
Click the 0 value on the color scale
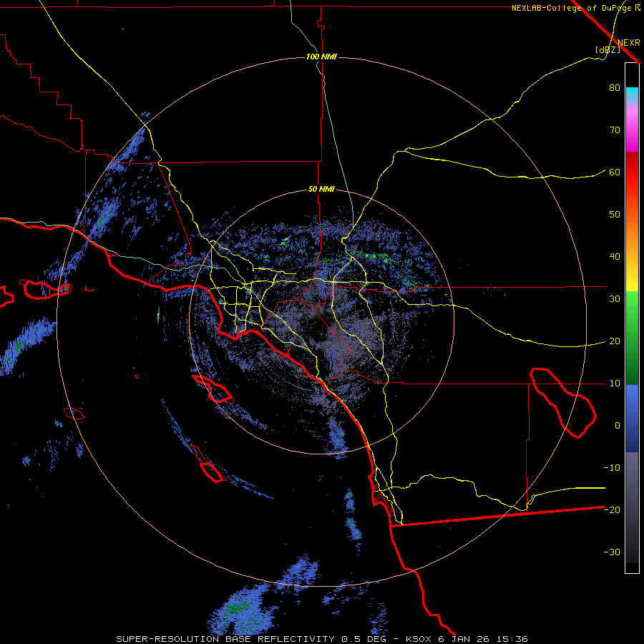(x=618, y=426)
